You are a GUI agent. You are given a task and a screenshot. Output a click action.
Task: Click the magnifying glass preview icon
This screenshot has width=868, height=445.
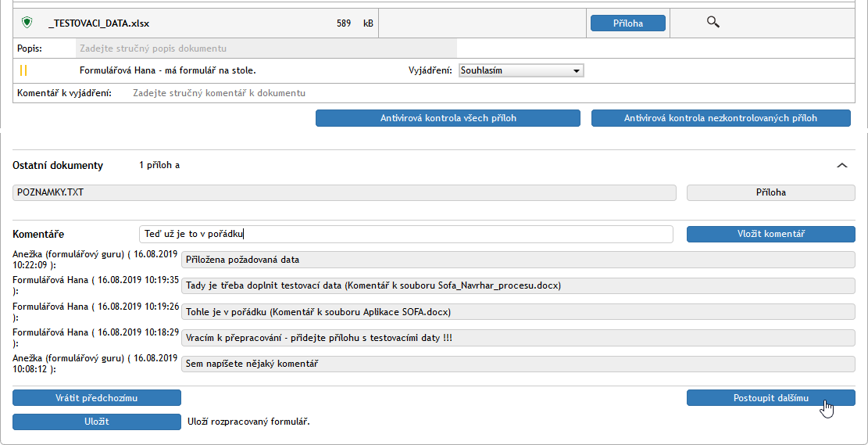point(713,23)
